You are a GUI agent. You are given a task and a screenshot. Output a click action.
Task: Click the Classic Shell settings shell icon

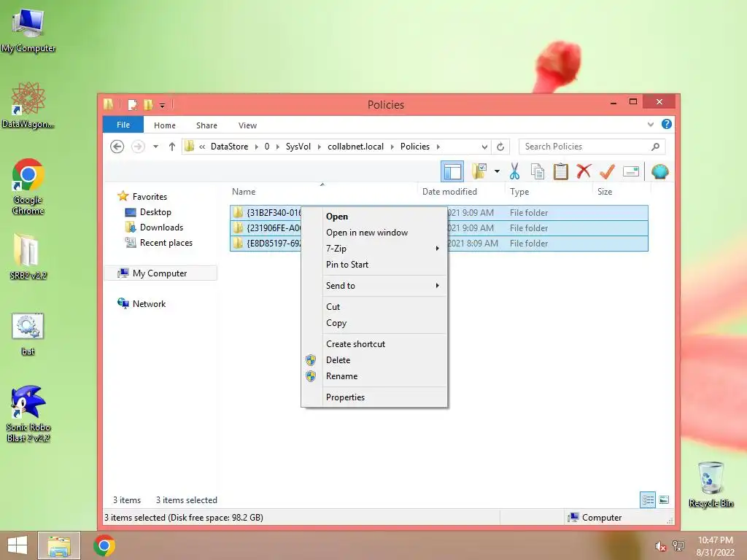coord(659,171)
